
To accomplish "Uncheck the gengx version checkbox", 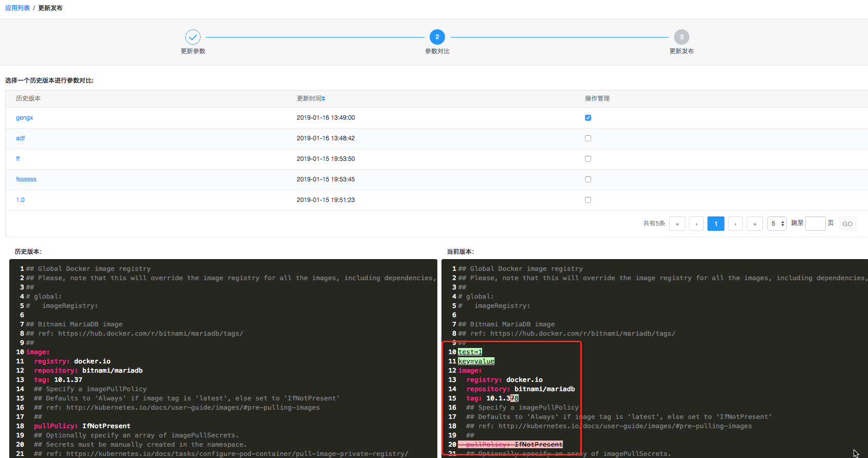I will [588, 118].
